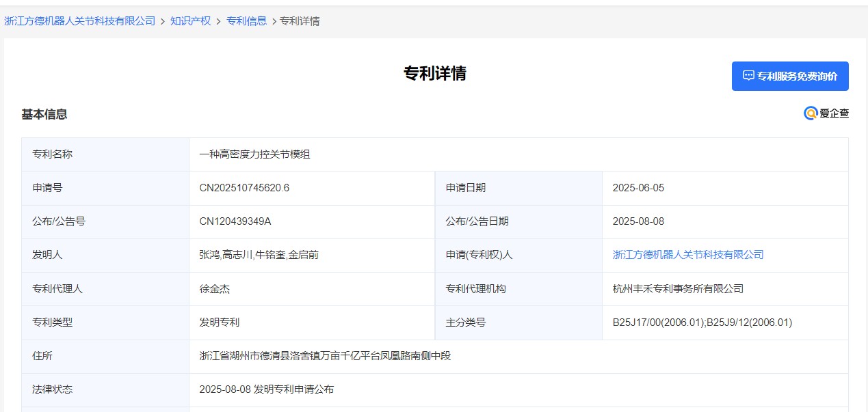
Task: Click the 法律状态 label cell
Action: [105, 389]
